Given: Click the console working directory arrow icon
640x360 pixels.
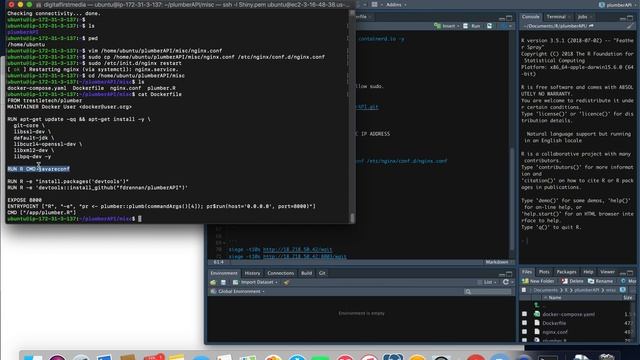Looking at the screenshot, I should (x=591, y=26).
